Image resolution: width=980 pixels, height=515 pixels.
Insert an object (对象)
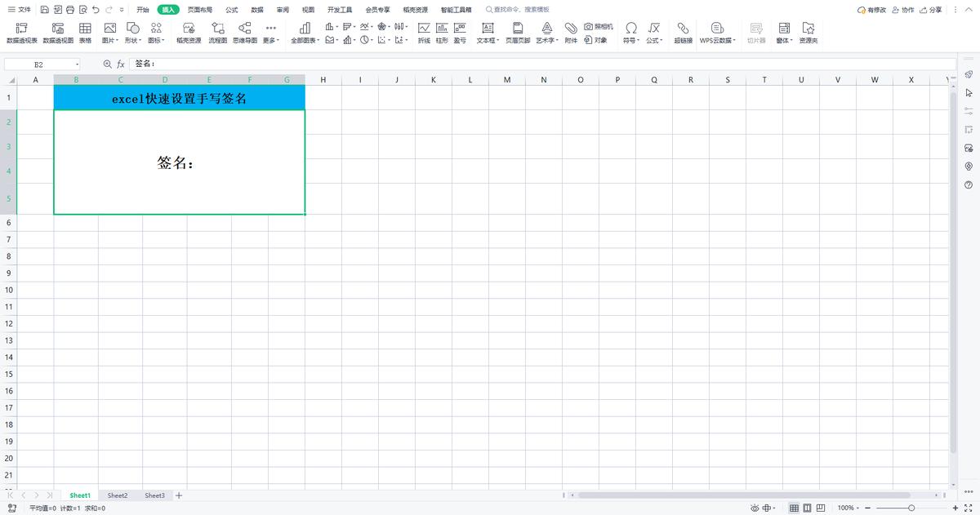pos(595,40)
